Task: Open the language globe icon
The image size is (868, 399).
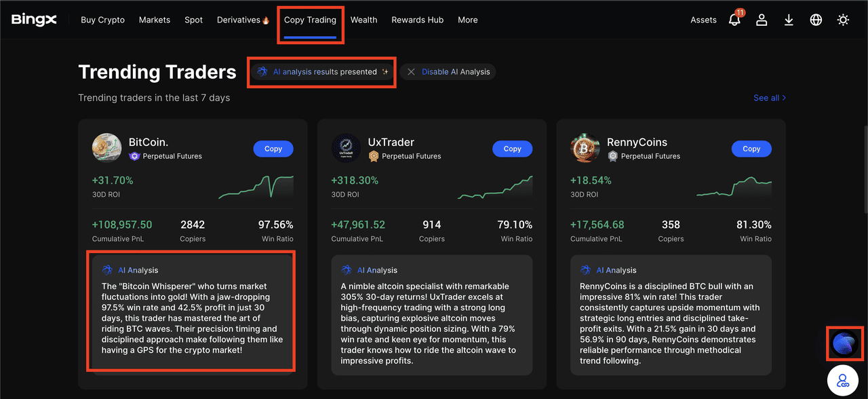Action: click(816, 20)
